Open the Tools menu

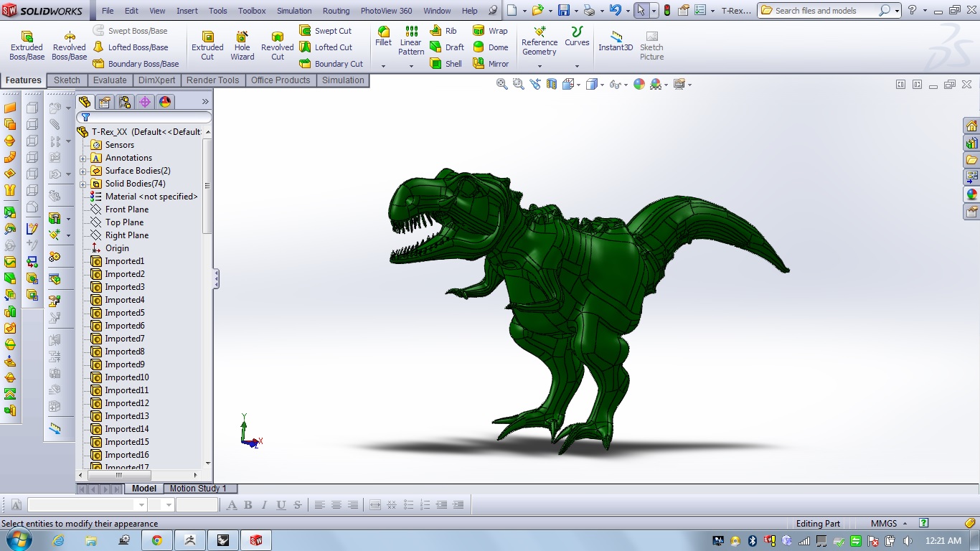tap(218, 11)
